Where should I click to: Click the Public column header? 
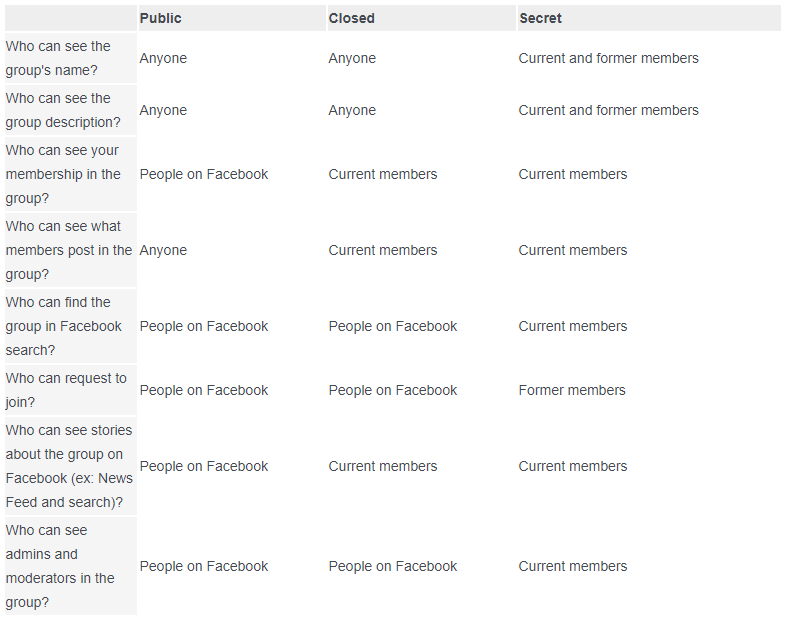point(160,18)
